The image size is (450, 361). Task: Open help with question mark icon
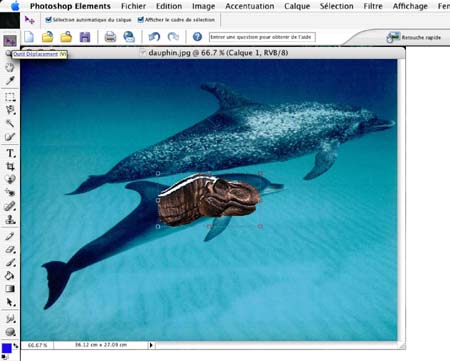coord(197,37)
